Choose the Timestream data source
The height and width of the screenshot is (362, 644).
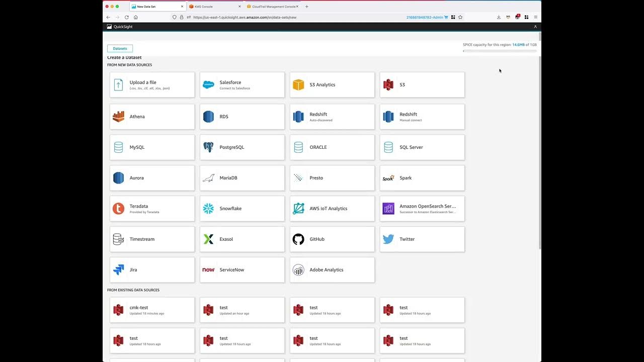pos(152,239)
